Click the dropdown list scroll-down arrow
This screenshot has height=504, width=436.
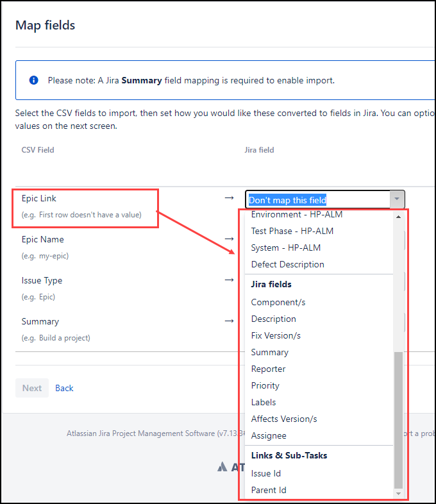398,493
